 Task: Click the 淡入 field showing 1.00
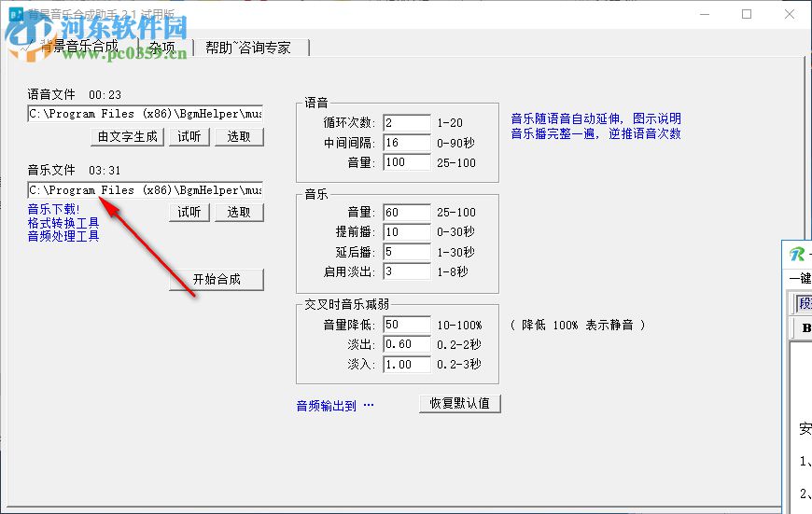[x=407, y=364]
